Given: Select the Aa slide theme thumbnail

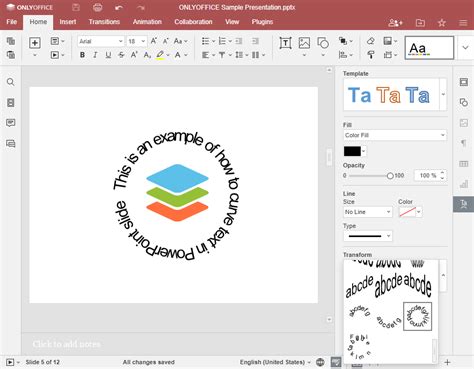Looking at the screenshot, I should (429, 48).
